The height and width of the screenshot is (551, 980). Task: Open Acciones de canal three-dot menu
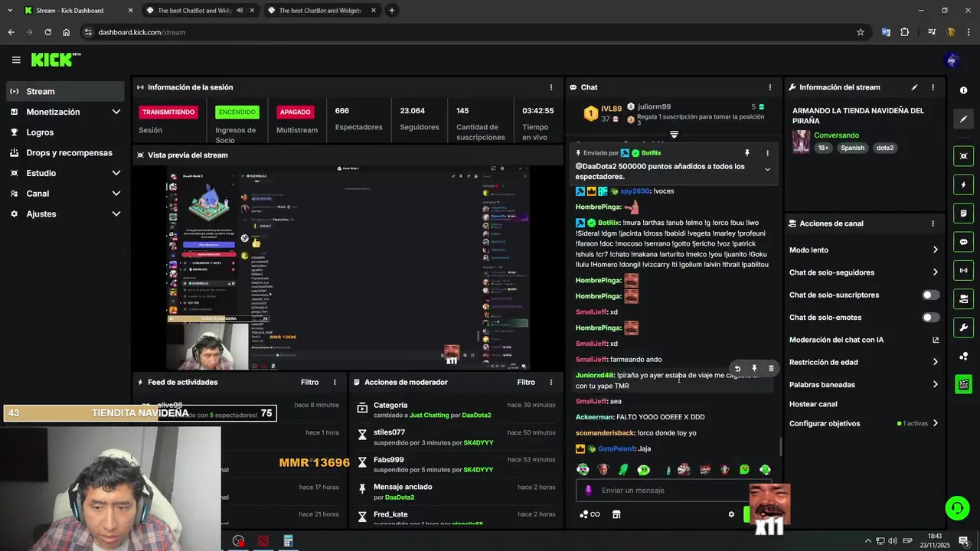point(933,223)
